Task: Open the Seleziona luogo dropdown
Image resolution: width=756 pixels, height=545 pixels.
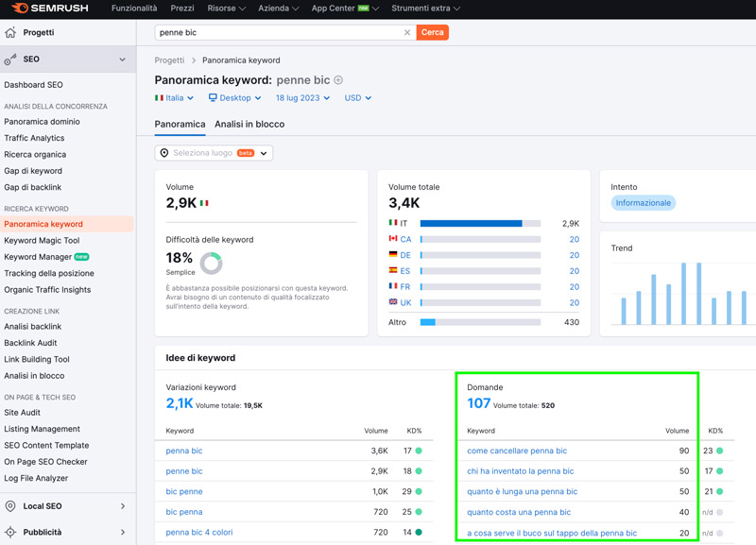Action: pyautogui.click(x=214, y=153)
